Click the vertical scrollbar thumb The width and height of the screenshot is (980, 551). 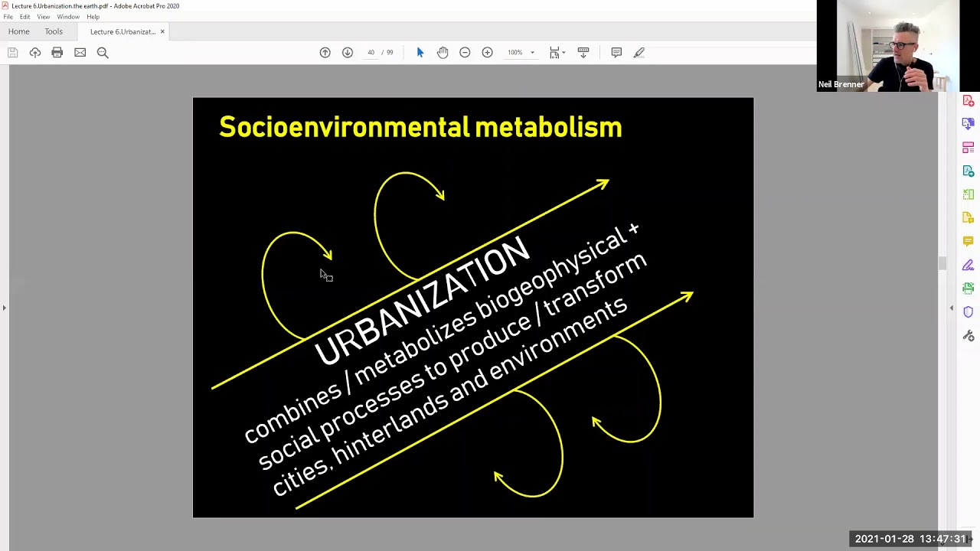coord(942,263)
